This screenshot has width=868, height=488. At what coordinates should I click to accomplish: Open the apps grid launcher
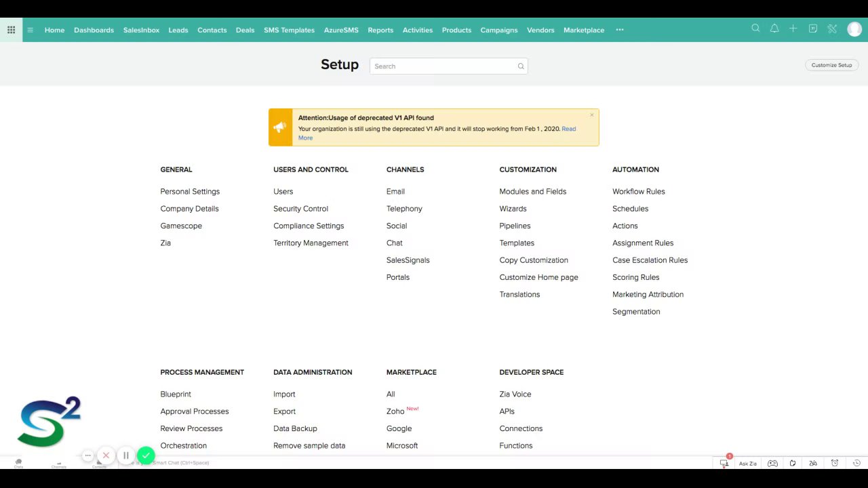coord(11,30)
